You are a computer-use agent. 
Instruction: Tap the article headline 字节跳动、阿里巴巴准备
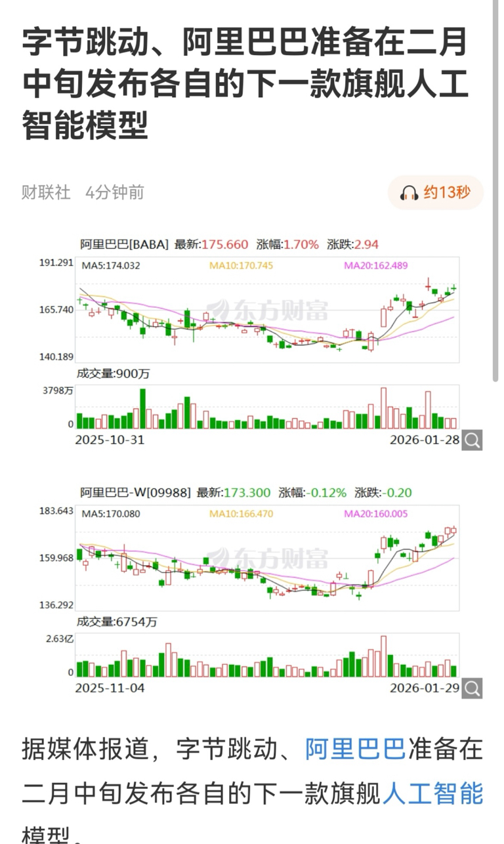click(245, 83)
